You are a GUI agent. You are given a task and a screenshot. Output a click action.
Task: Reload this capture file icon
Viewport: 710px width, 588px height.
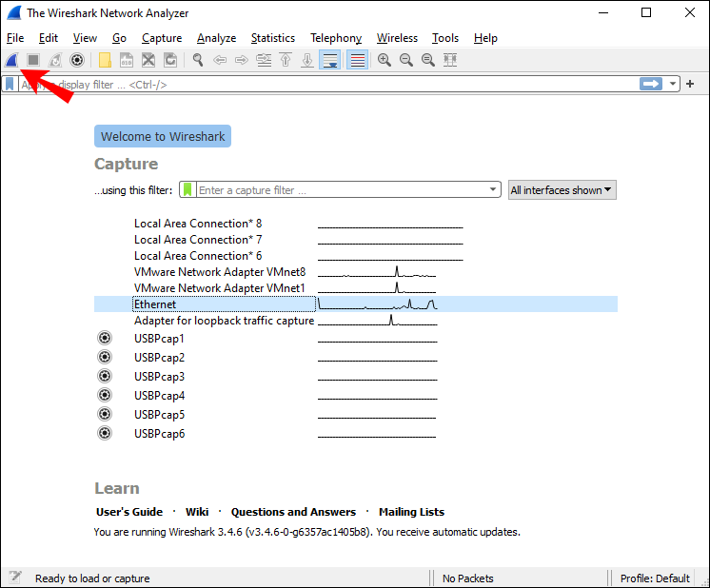pyautogui.click(x=170, y=60)
